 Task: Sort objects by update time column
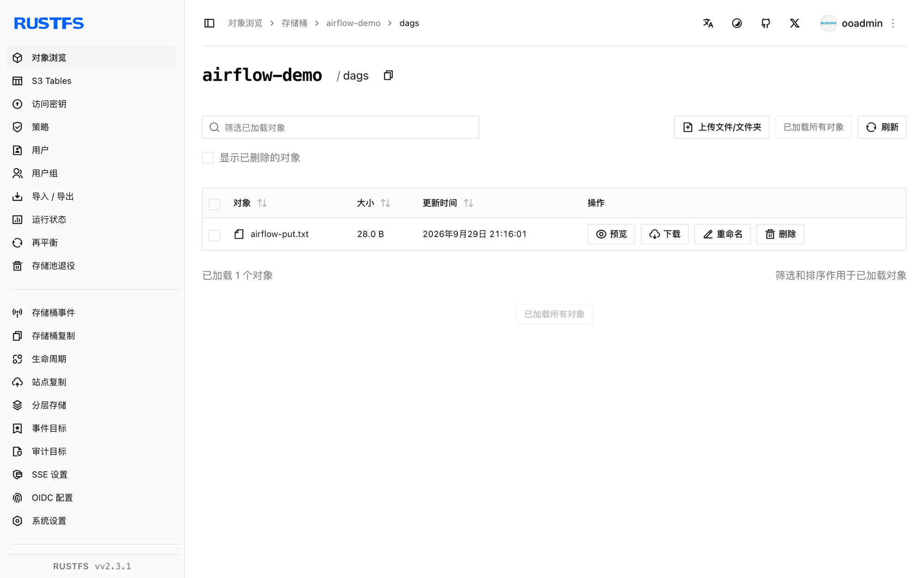coord(468,203)
